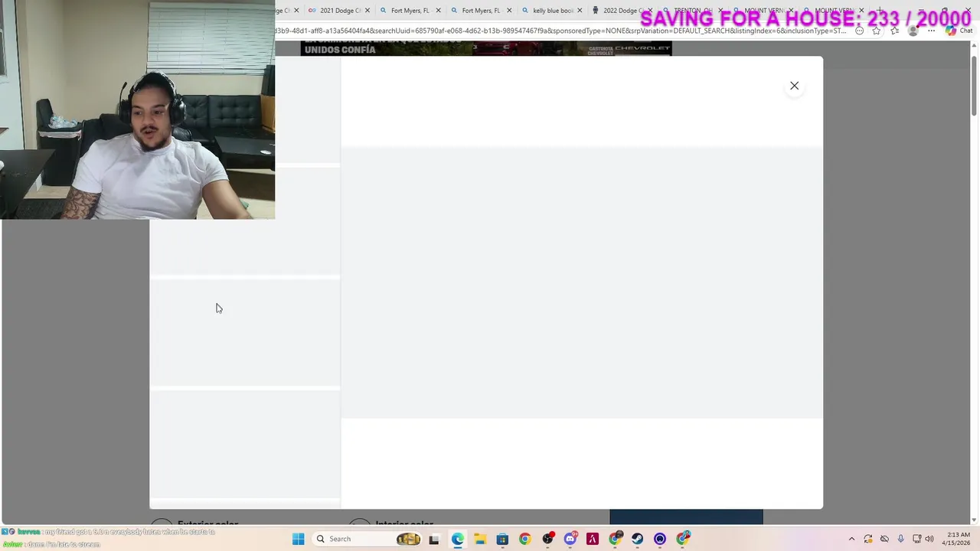The width and height of the screenshot is (980, 551).
Task: Open Steam from the taskbar
Action: click(x=638, y=539)
